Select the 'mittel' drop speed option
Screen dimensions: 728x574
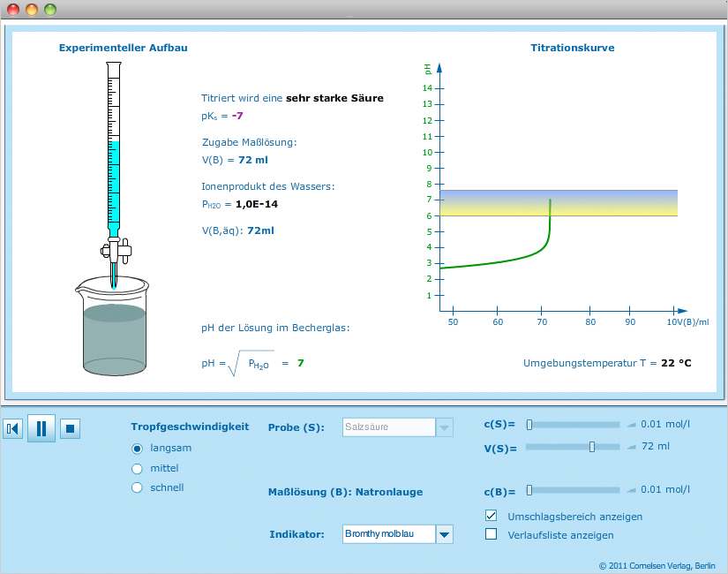coord(137,468)
